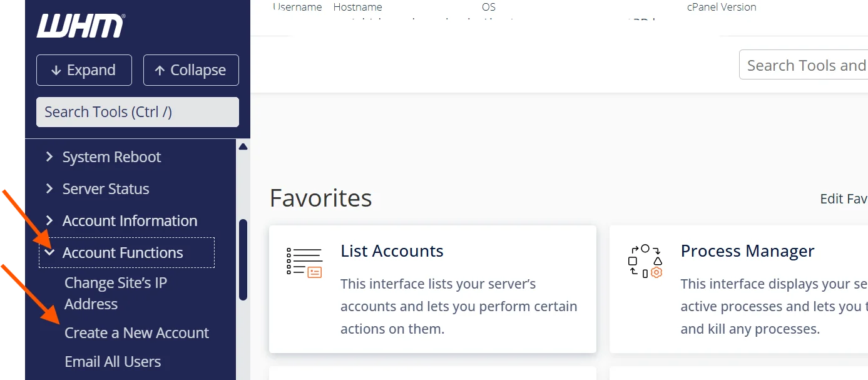The width and height of the screenshot is (868, 380).
Task: Expand the System Reboot section
Action: click(x=111, y=157)
